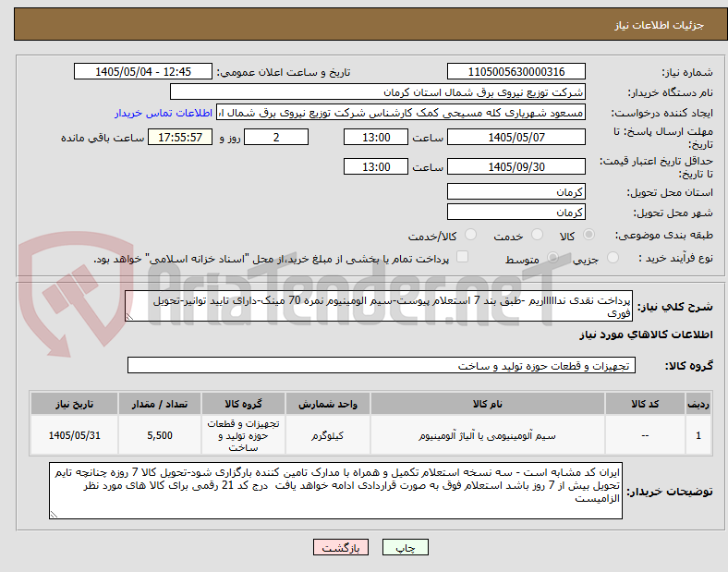Image resolution: width=728 pixels, height=572 pixels.
Task: Click the تاریخ نیاز column header
Action: [x=74, y=404]
